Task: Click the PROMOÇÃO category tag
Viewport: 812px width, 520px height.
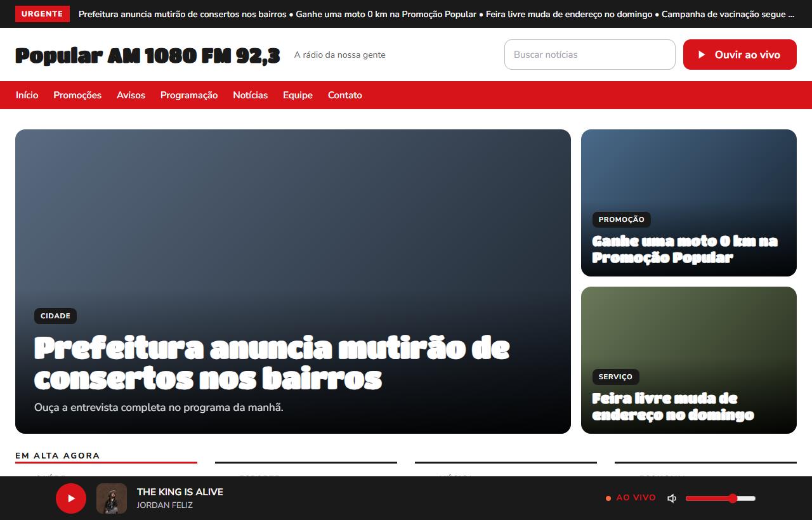Action: coord(622,219)
